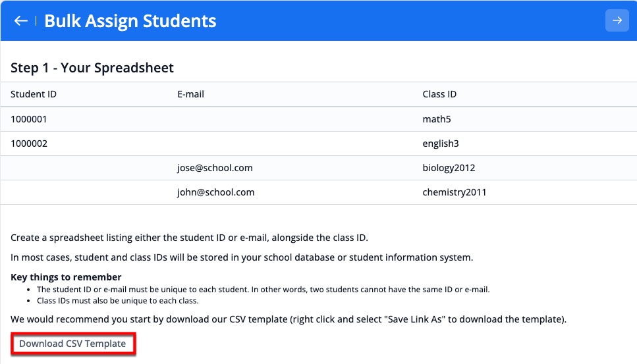Screen dimensions: 637x364
Task: Click the biology2012 class ID cell
Action: [x=449, y=168]
